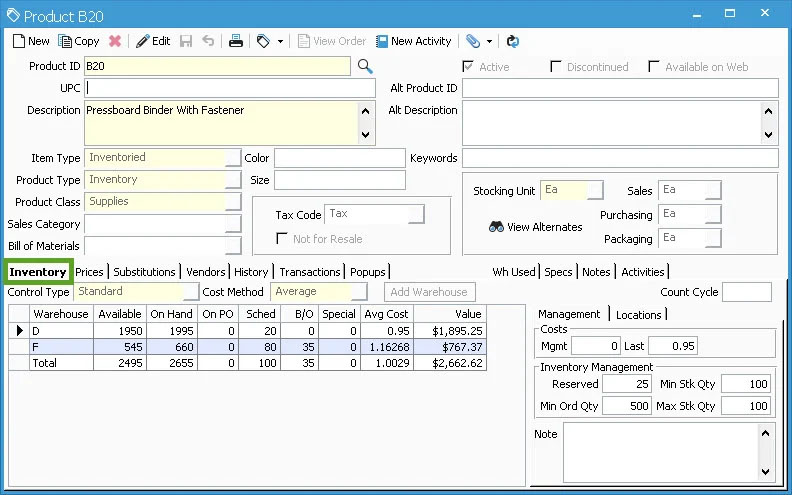The image size is (792, 495).
Task: Click the UPC input field
Action: click(230, 88)
